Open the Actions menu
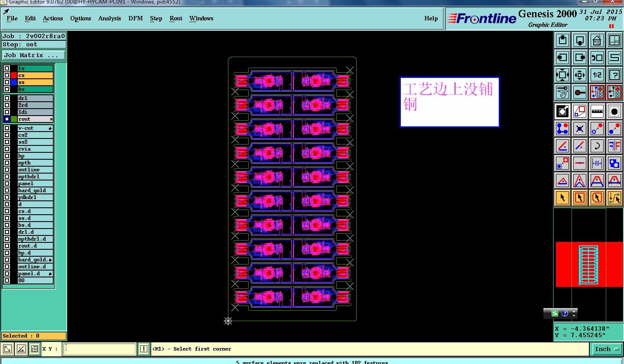 53,18
